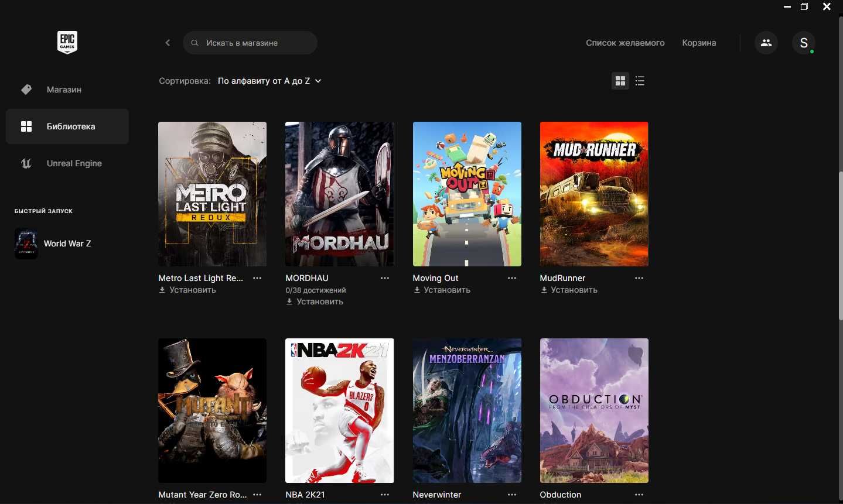Open more options for Moving Out
Viewport: 843px width, 504px height.
click(512, 278)
